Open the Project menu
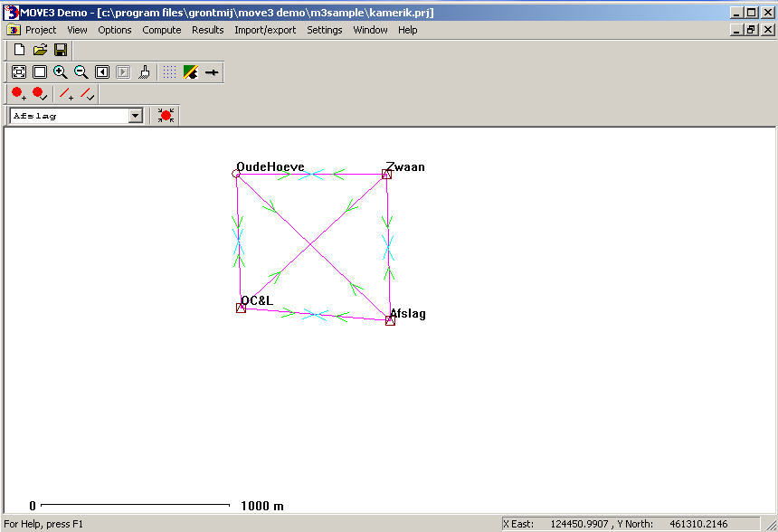Viewport: 778px width, 532px height. [x=41, y=30]
